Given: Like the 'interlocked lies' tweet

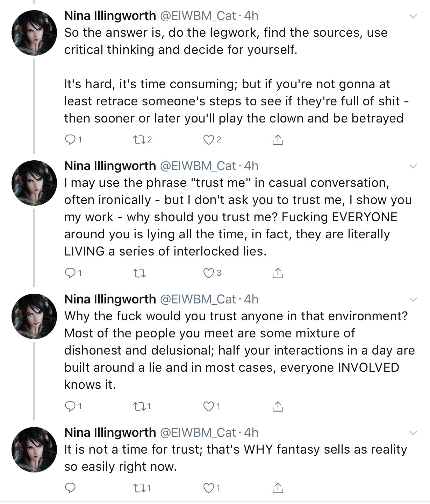Looking at the screenshot, I should click(x=209, y=273).
